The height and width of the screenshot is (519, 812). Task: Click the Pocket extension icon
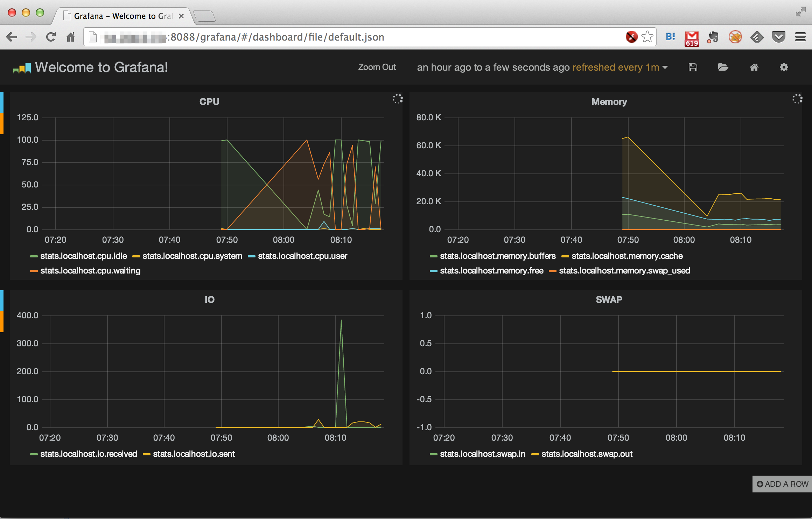click(x=779, y=37)
